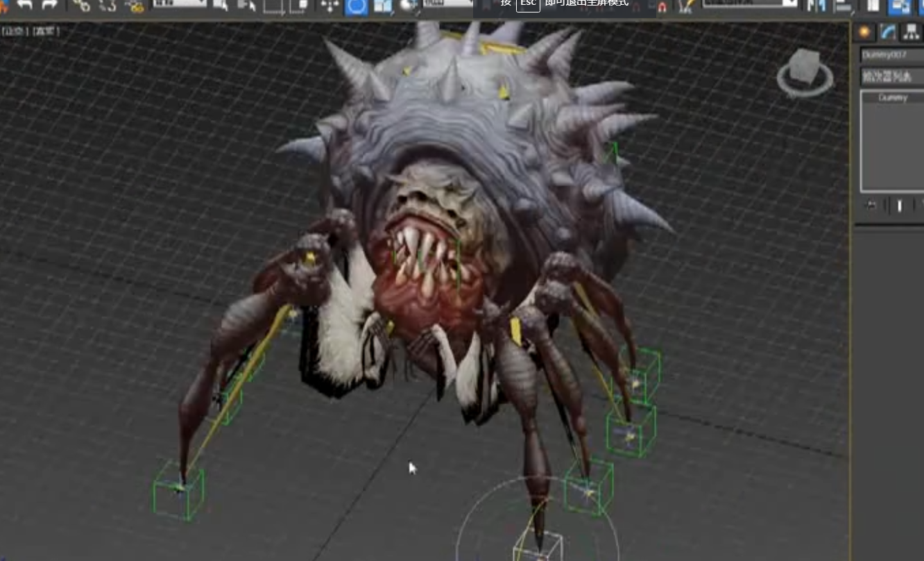The image size is (924, 561).
Task: Click the ViewCube in the viewport
Action: [x=805, y=71]
